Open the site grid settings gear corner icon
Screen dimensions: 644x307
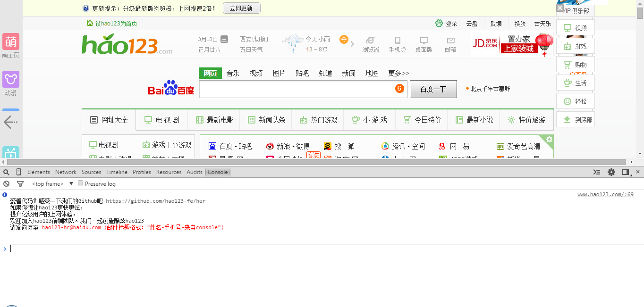click(x=549, y=139)
